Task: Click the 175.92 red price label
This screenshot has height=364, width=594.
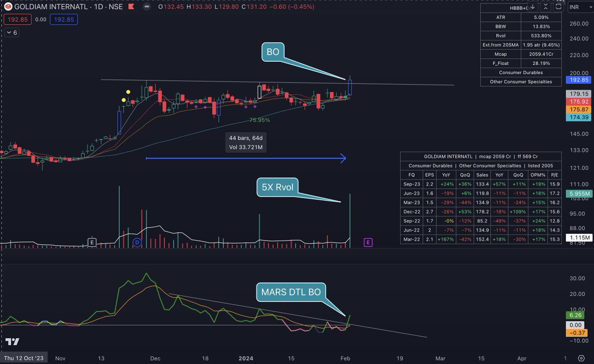Action: point(578,101)
